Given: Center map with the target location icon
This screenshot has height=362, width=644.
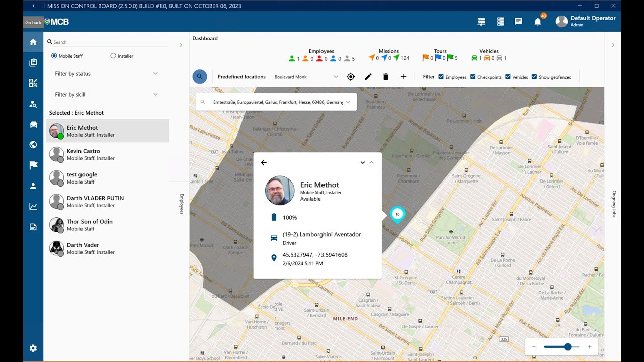Looking at the screenshot, I should [351, 77].
